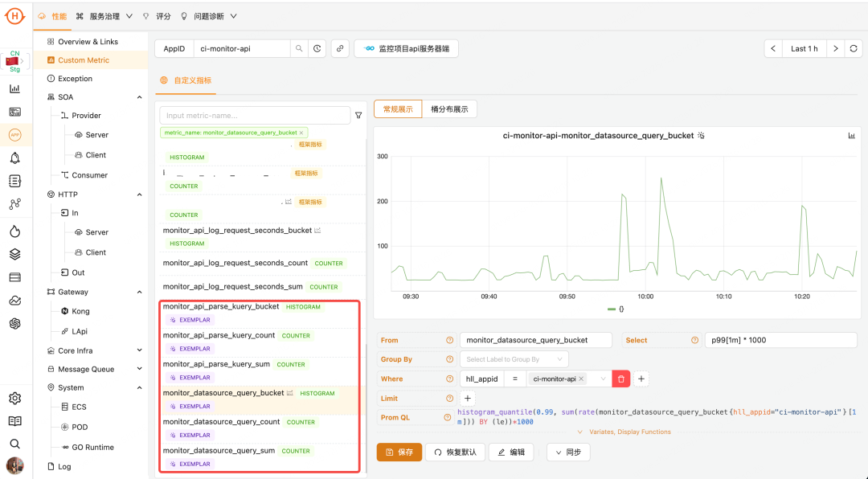Click the help icon beside Prom QL
Image resolution: width=868 pixels, height=479 pixels.
tap(448, 418)
